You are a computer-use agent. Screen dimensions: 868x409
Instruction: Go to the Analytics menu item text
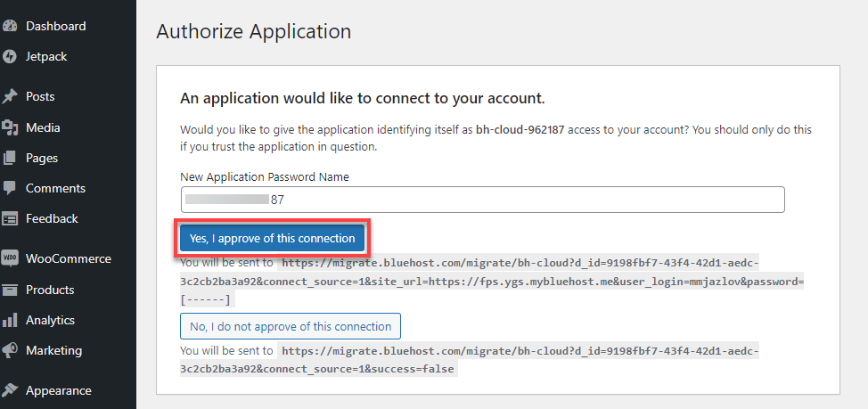tap(50, 320)
